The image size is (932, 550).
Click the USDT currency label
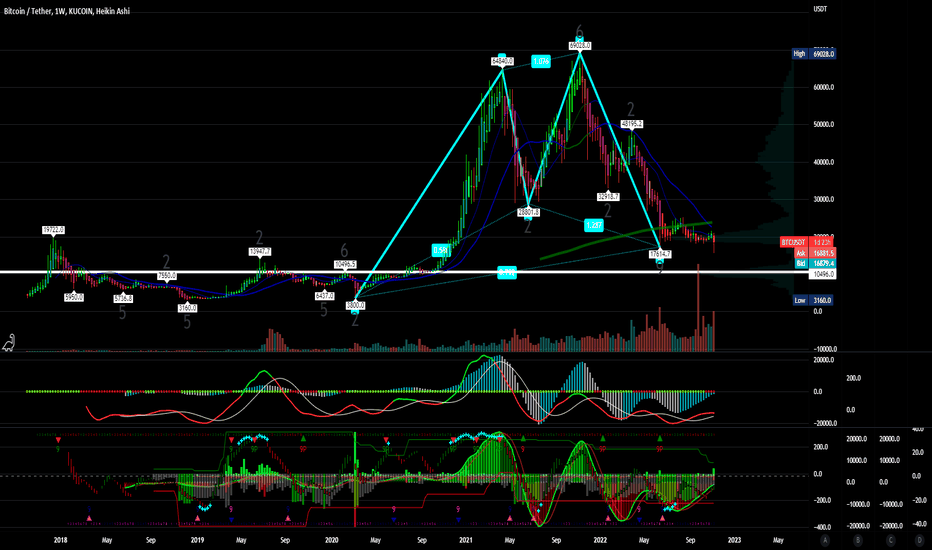click(820, 9)
